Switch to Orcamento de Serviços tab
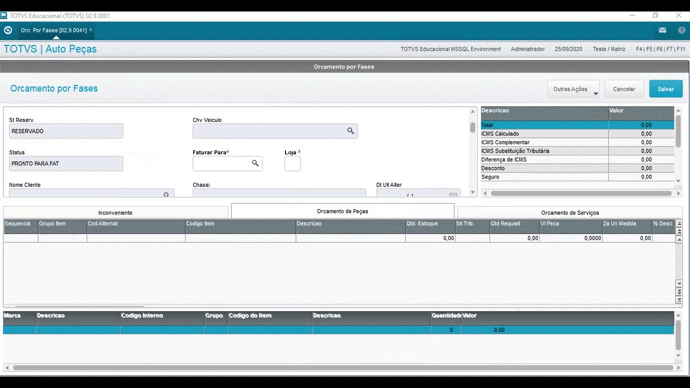Image resolution: width=690 pixels, height=388 pixels. 570,212
